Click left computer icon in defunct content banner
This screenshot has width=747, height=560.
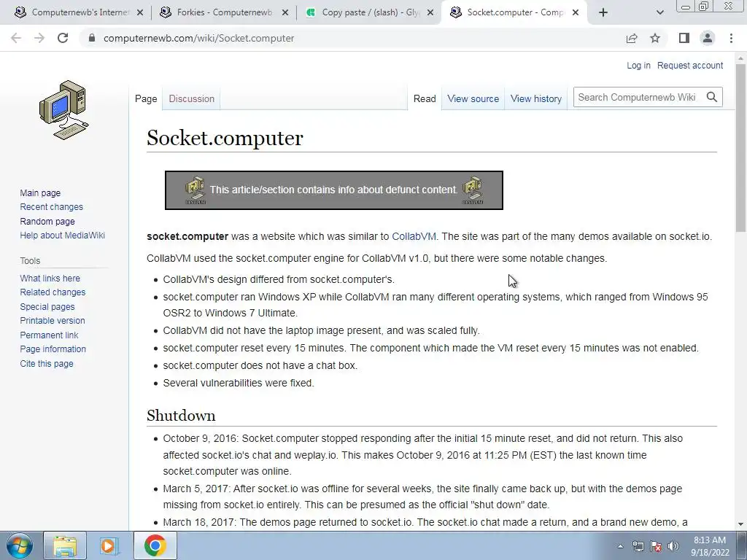click(x=195, y=190)
